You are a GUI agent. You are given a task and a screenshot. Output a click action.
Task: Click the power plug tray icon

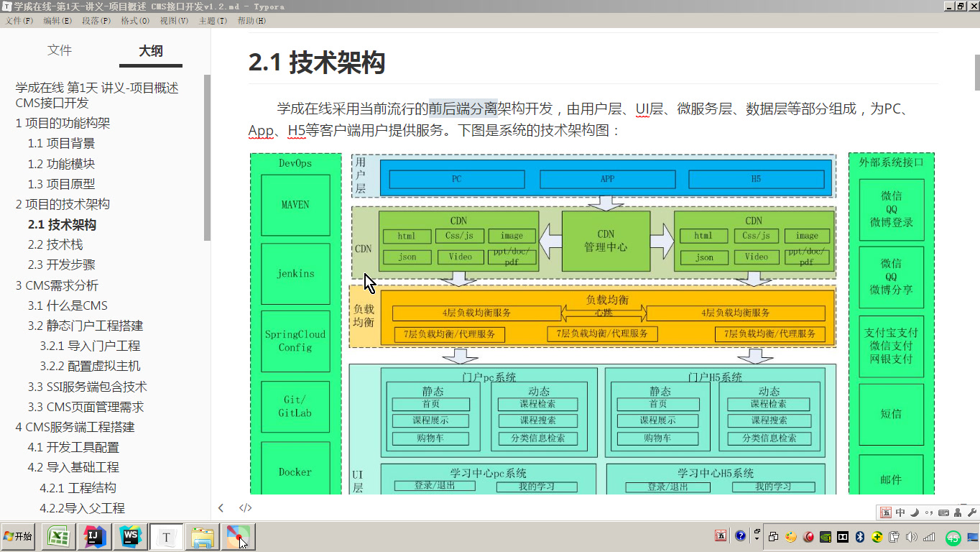pyautogui.click(x=894, y=537)
